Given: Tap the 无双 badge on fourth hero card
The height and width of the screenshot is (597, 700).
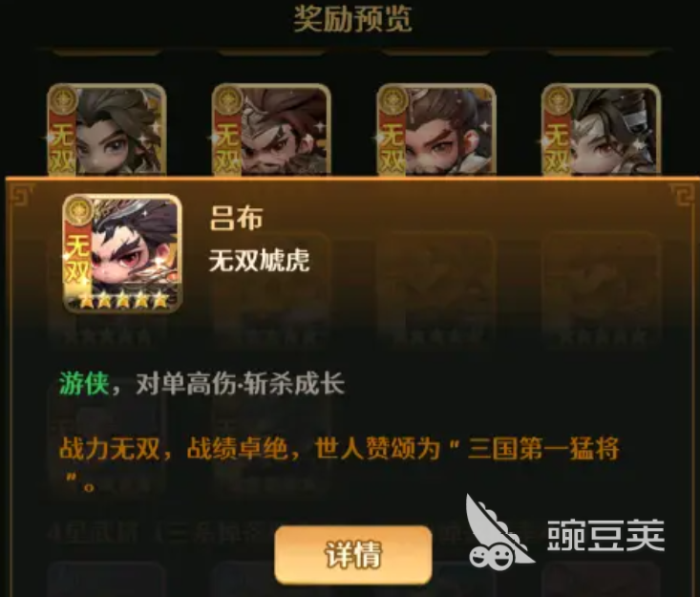Looking at the screenshot, I should pos(557,147).
